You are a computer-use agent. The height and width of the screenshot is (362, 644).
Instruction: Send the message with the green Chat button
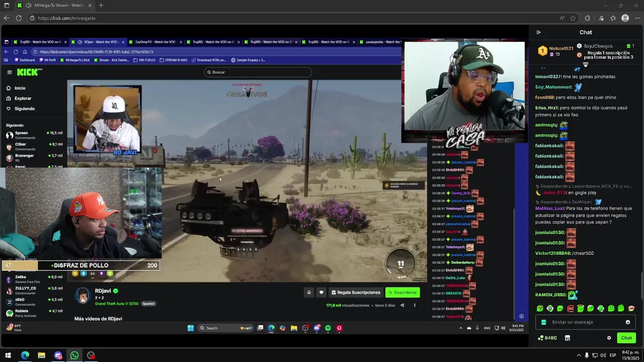pos(626,338)
